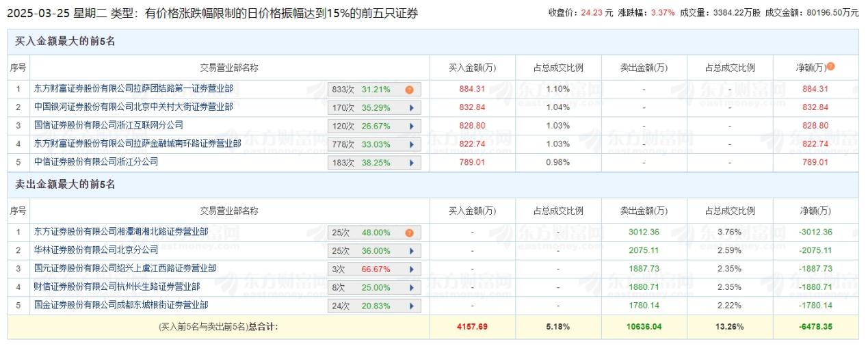Click the orange help icon beside 净额(万) header
The image size is (868, 346).
831,67
